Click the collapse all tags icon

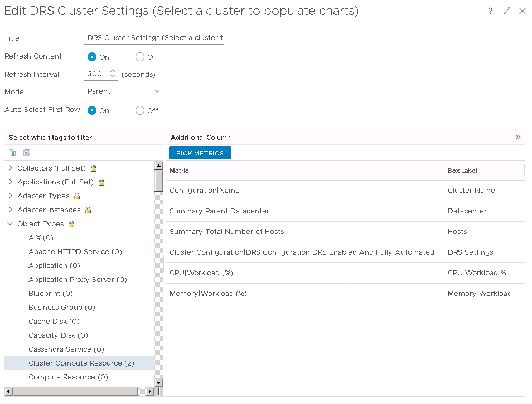(12, 153)
